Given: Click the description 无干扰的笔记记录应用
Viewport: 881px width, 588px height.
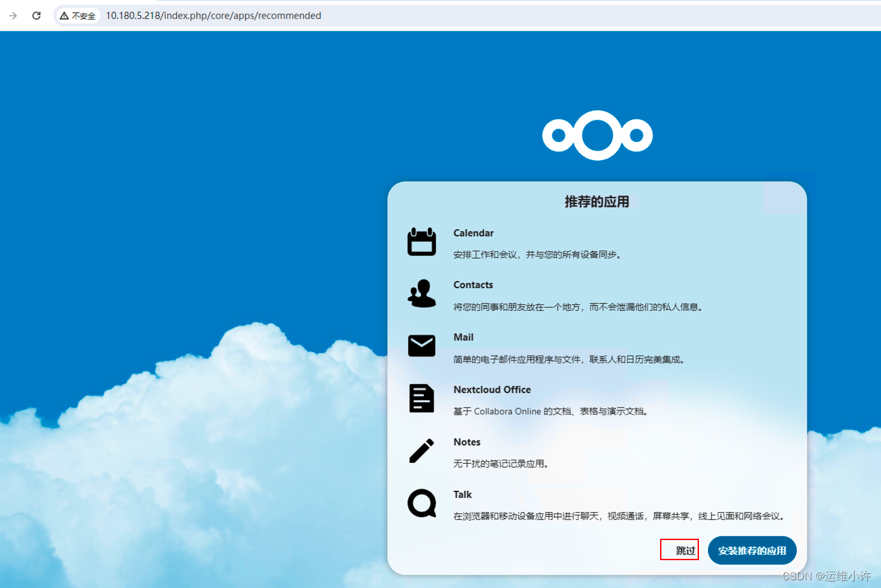Looking at the screenshot, I should pyautogui.click(x=501, y=464).
